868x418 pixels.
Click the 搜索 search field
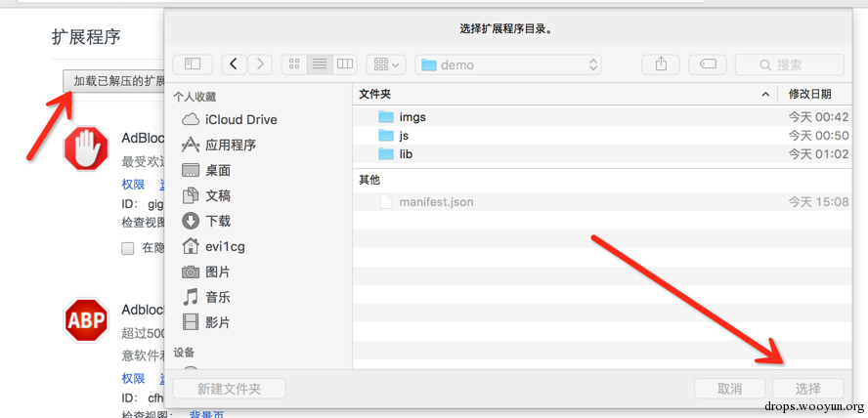pyautogui.click(x=790, y=64)
